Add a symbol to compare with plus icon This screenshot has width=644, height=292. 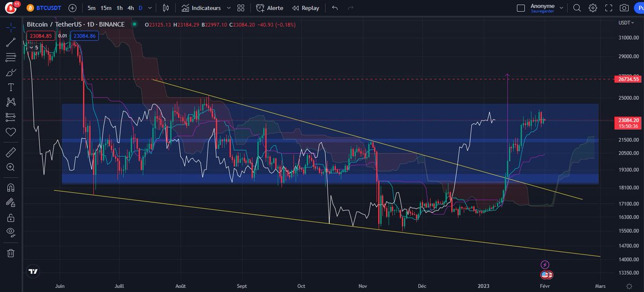[72, 8]
